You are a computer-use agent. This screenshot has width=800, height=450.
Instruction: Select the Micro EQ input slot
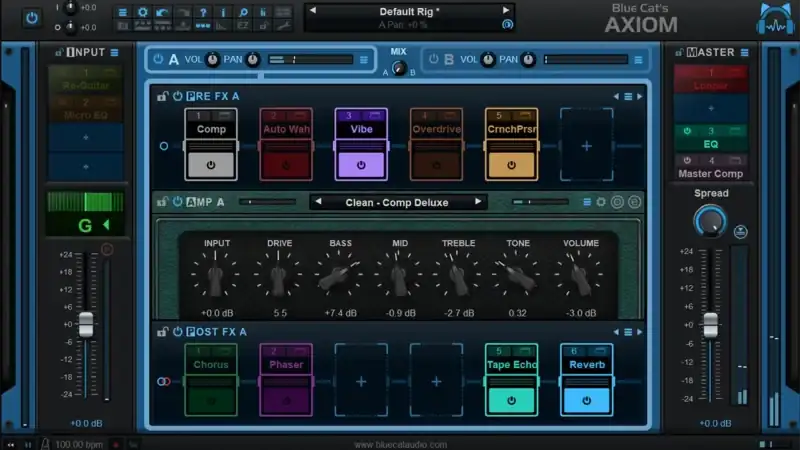(86, 109)
